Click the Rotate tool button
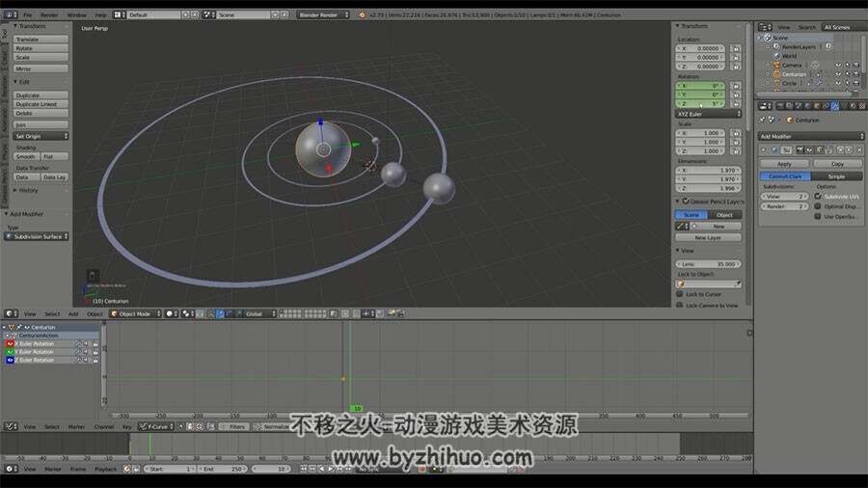868x488 pixels. [41, 48]
